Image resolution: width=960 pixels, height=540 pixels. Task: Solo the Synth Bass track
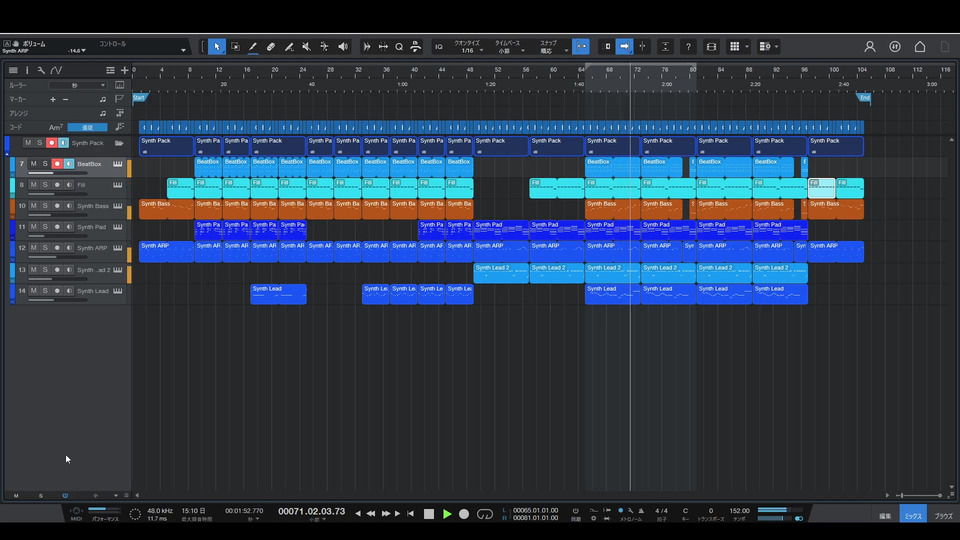(x=45, y=205)
